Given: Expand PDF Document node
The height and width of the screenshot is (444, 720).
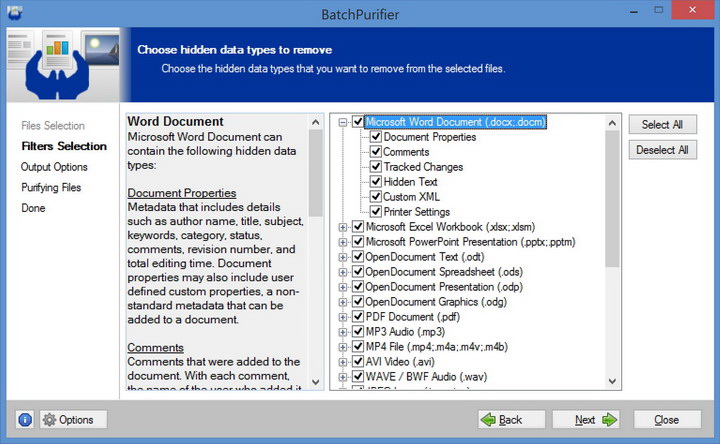Looking at the screenshot, I should click(343, 317).
